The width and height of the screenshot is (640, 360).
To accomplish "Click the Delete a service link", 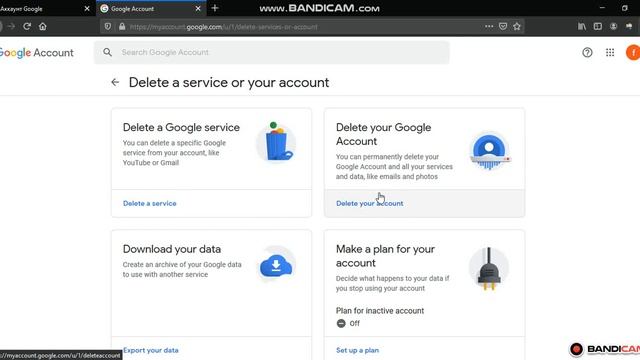I will click(x=150, y=203).
